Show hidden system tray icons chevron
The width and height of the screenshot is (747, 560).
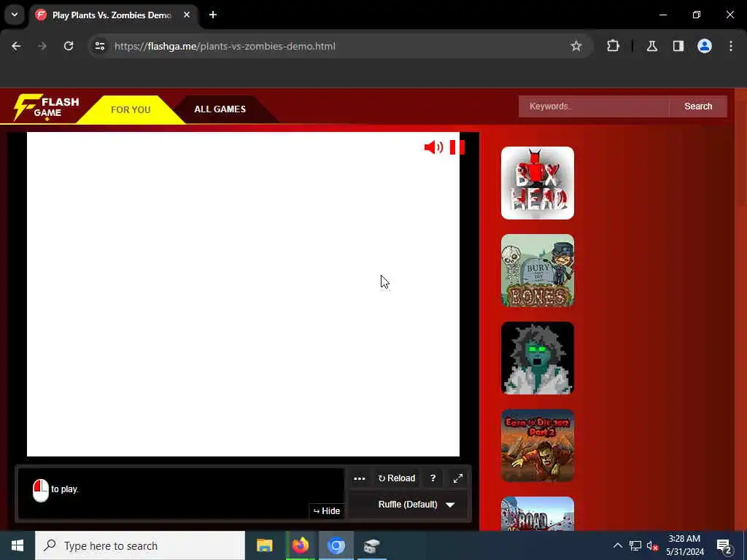click(617, 545)
